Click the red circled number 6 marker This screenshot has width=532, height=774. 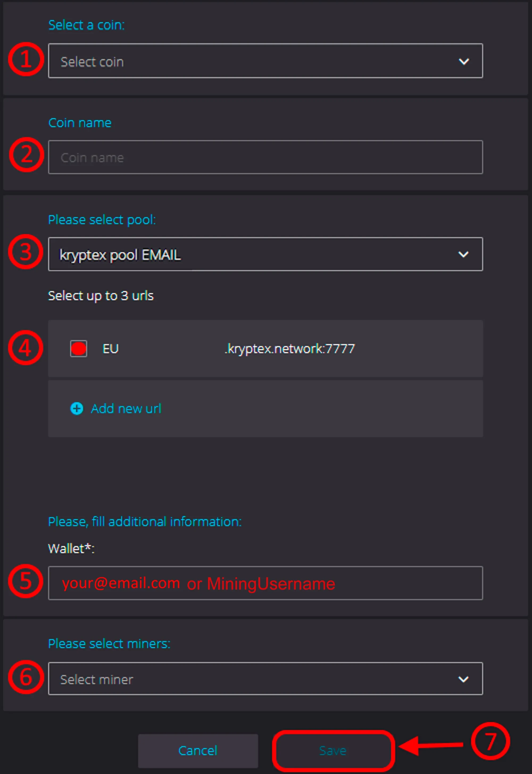[26, 677]
